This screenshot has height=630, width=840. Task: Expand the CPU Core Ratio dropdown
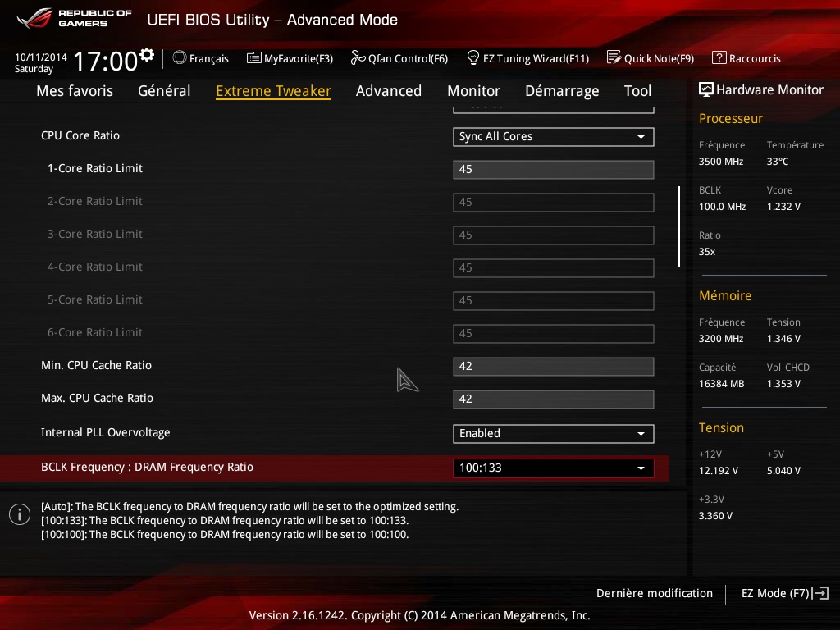click(553, 137)
